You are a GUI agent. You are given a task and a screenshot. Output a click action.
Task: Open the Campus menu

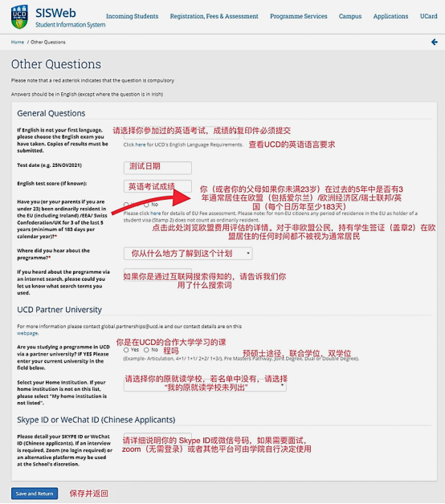coord(350,16)
